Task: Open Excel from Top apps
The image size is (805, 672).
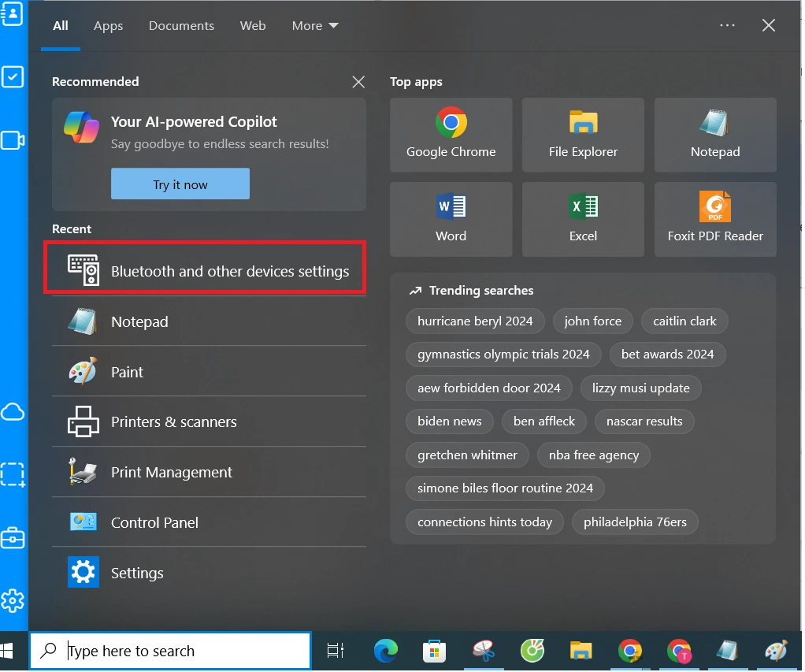Action: [x=583, y=219]
